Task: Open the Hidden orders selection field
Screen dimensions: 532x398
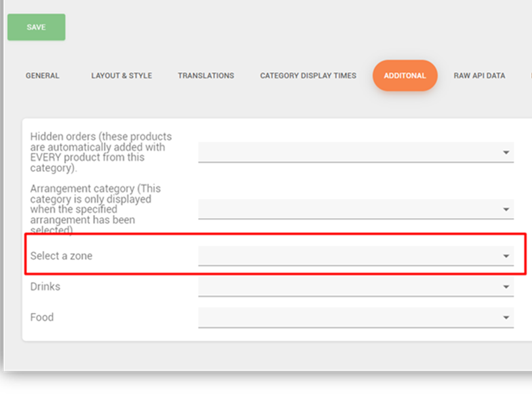Action: pyautogui.click(x=348, y=152)
